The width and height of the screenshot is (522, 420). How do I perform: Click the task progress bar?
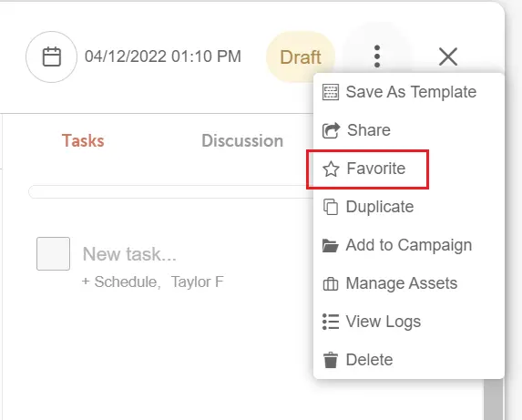tap(171, 192)
